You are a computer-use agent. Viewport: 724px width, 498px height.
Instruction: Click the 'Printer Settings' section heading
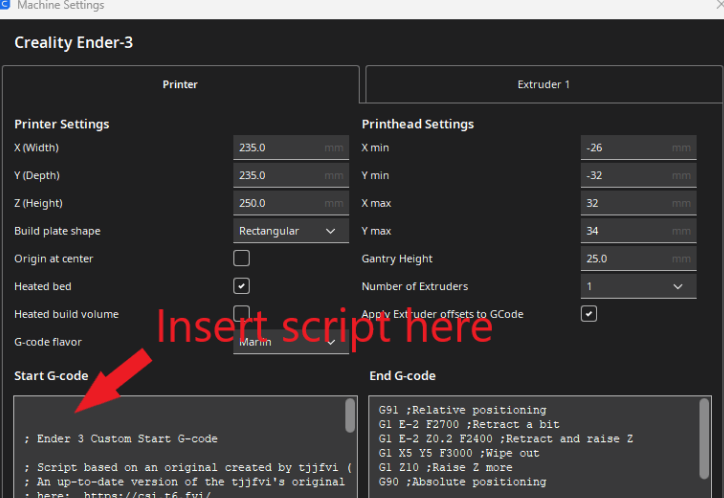pyautogui.click(x=62, y=124)
